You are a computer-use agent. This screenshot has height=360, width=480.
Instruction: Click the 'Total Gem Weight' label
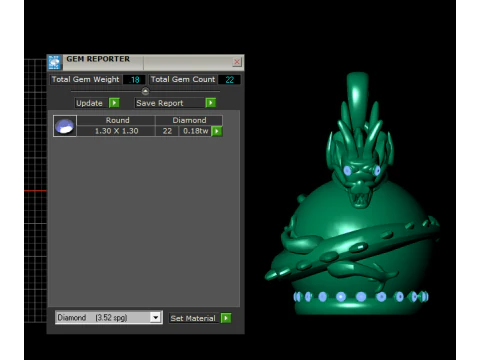pyautogui.click(x=86, y=79)
